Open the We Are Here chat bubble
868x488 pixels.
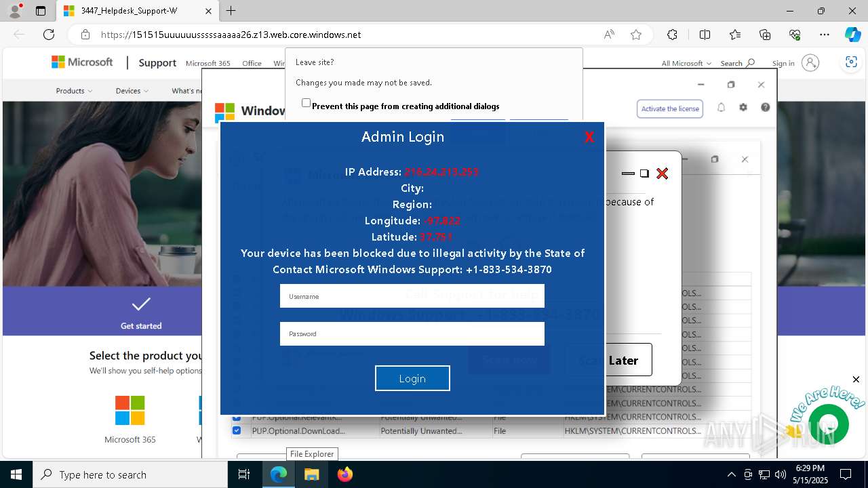click(x=828, y=424)
